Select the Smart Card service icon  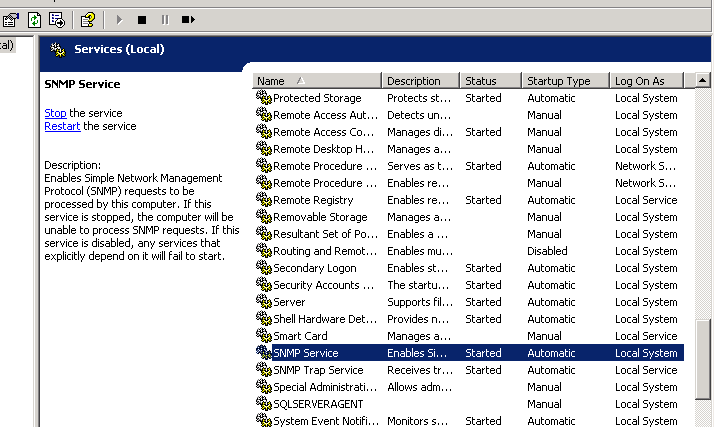(x=264, y=336)
